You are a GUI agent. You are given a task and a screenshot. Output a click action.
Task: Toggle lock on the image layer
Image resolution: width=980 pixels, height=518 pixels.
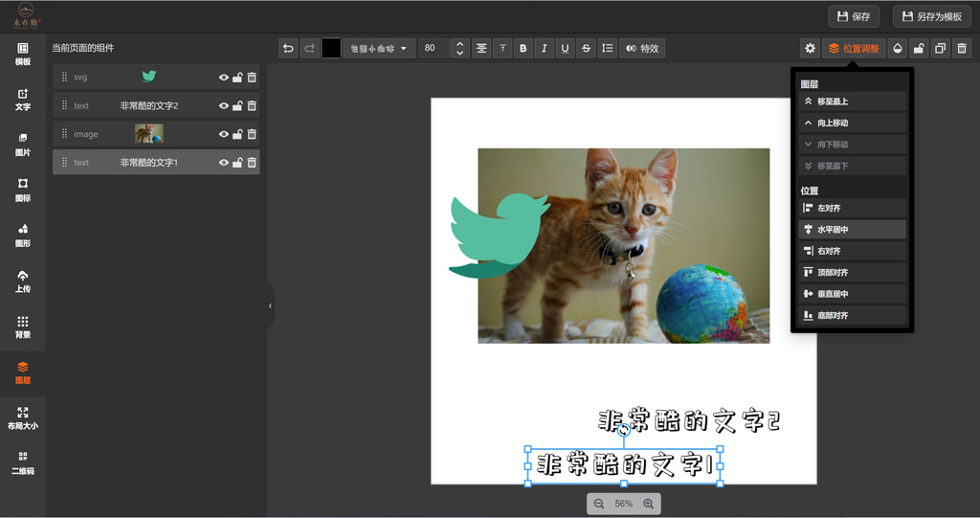tap(237, 134)
